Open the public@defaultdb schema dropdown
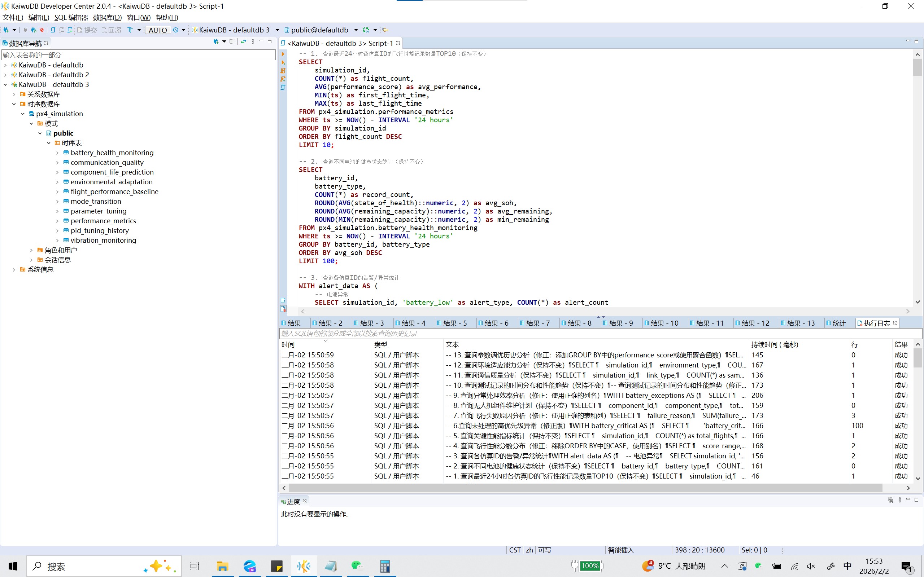This screenshot has height=577, width=924. coord(356,30)
